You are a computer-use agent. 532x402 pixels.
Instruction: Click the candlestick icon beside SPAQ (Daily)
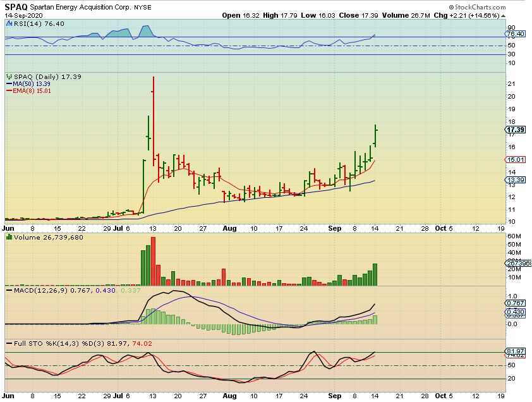pyautogui.click(x=9, y=76)
